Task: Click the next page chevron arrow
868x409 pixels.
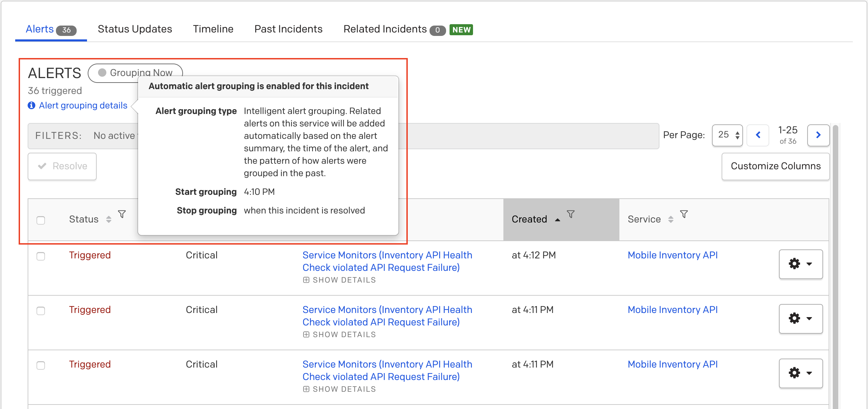Action: coord(818,135)
